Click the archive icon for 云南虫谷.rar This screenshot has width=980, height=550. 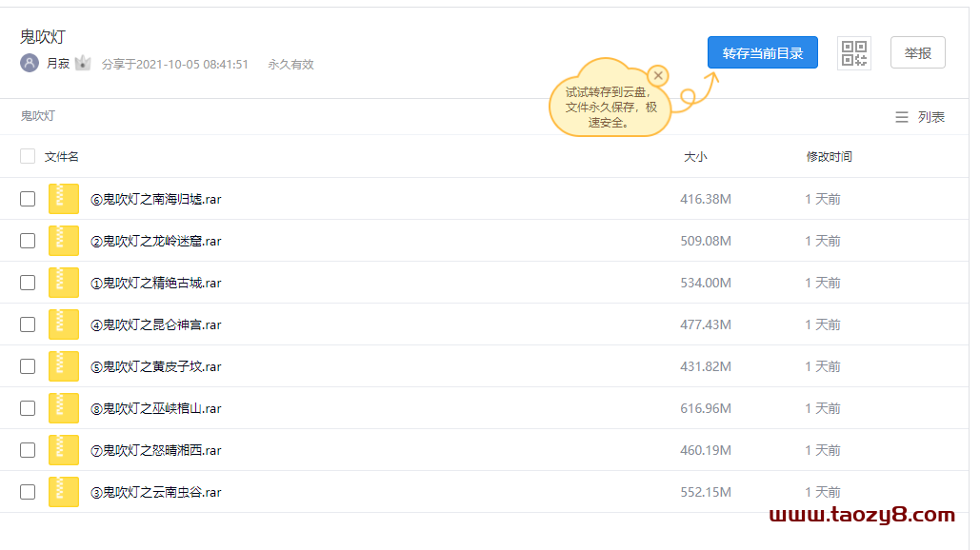(x=64, y=491)
